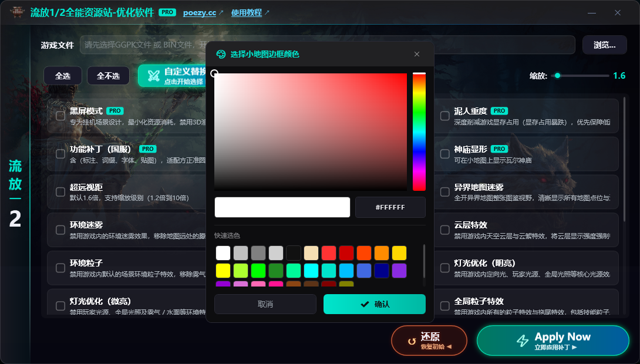Click the app logo in the title bar

point(18,12)
